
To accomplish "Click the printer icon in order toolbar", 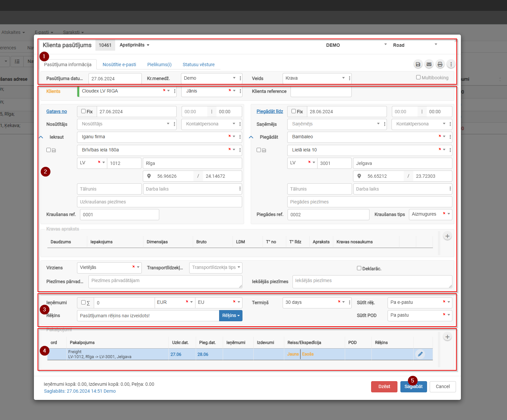I will (x=440, y=64).
